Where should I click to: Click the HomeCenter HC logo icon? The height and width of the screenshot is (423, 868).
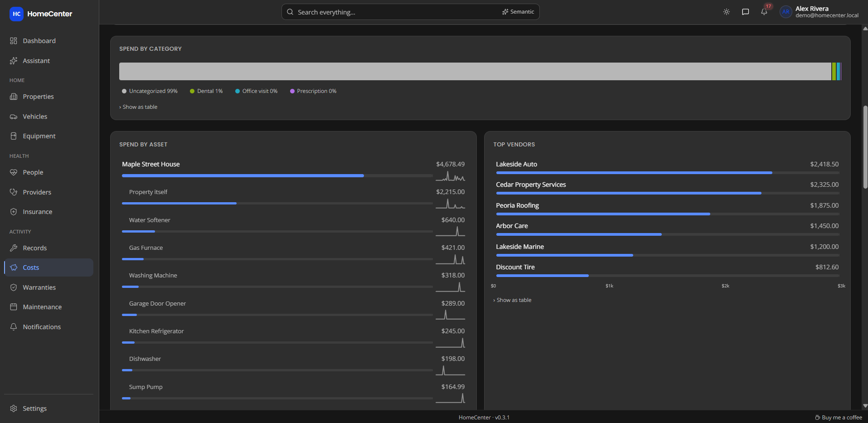[16, 14]
